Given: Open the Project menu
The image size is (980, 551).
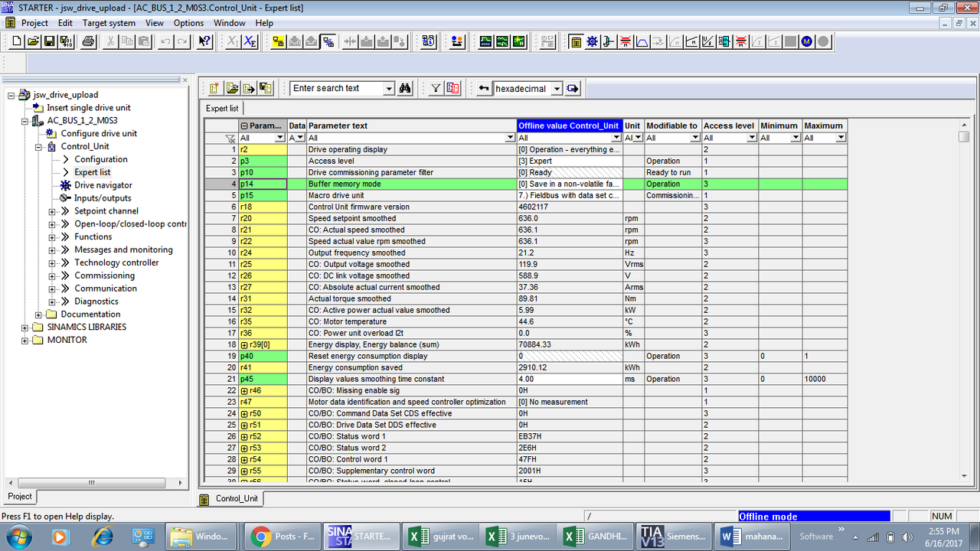Looking at the screenshot, I should tap(34, 23).
